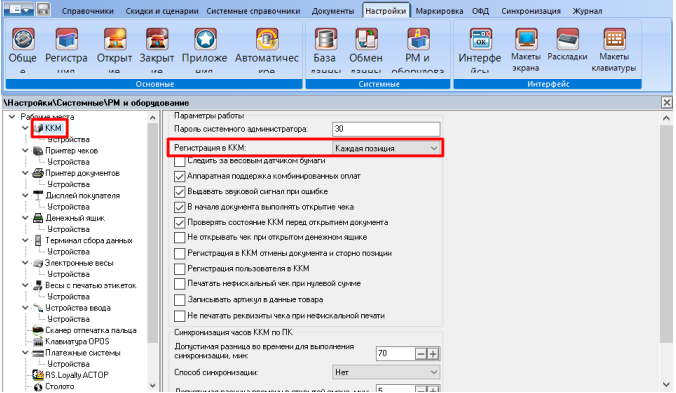Viewport: 676px width, 393px height.
Task: Open the Обмен данными icon
Action: tap(366, 39)
